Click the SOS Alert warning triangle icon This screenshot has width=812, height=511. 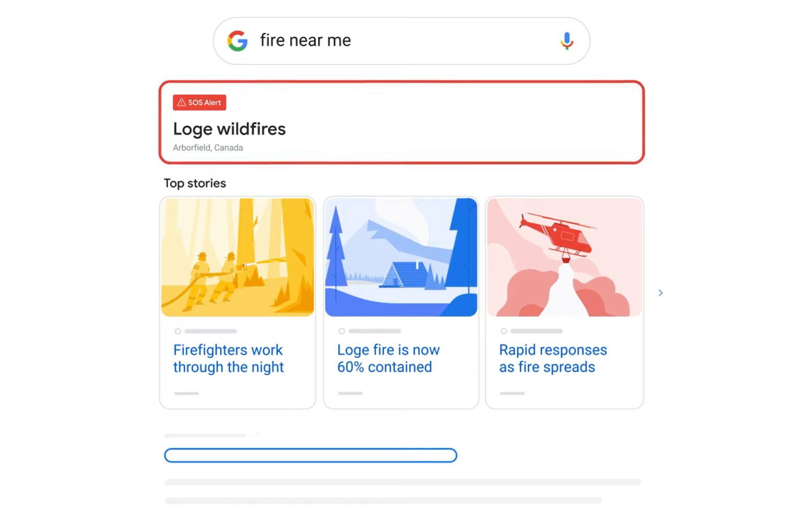(x=181, y=102)
